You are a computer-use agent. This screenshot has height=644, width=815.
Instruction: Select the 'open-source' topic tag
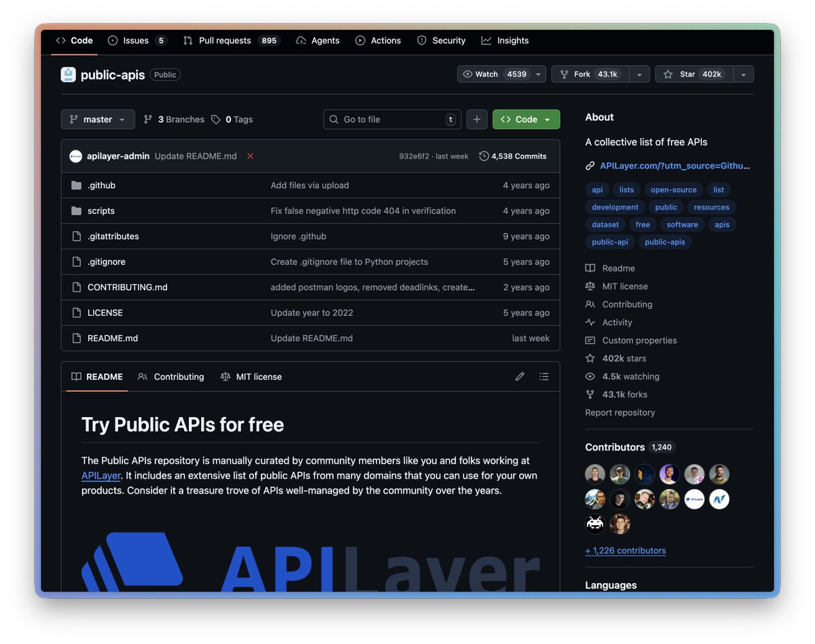click(674, 190)
